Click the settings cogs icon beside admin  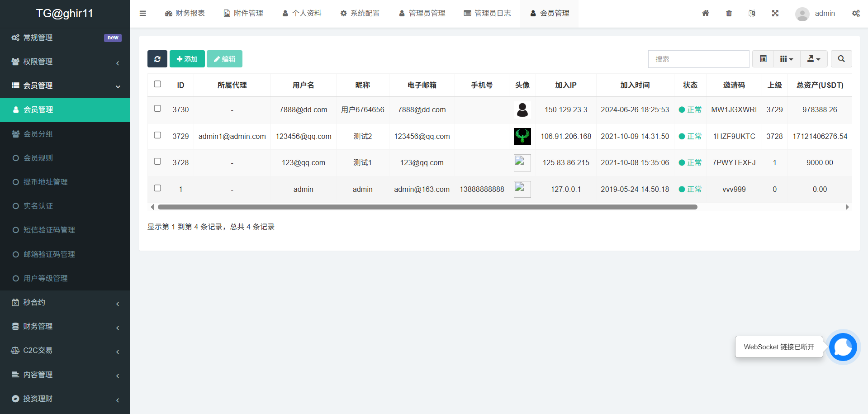[x=856, y=14]
